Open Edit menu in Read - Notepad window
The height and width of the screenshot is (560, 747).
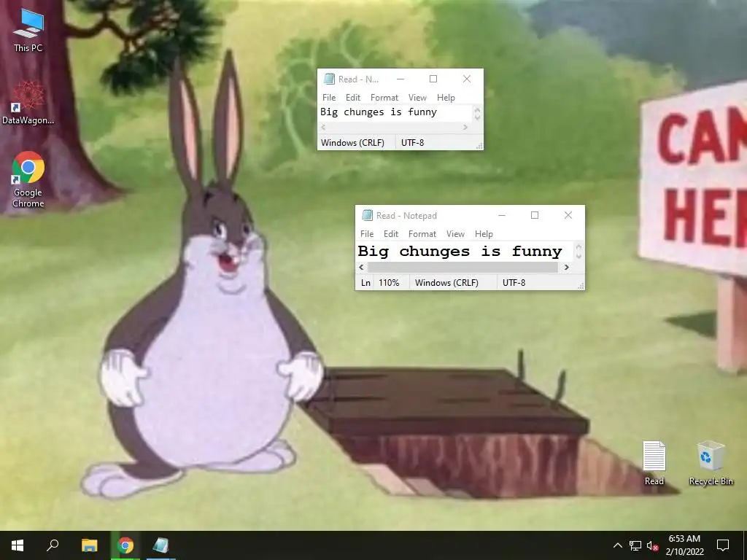point(391,234)
